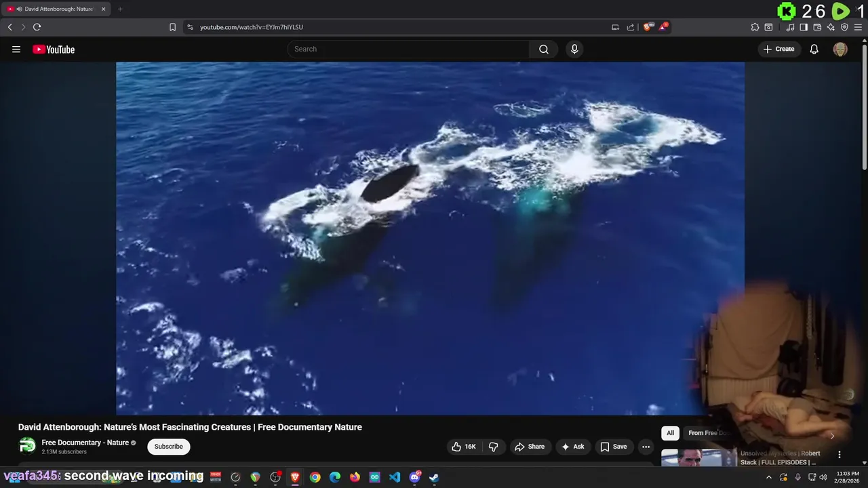Select the All filter chip
Viewport: 868px width, 488px height.
pyautogui.click(x=670, y=433)
